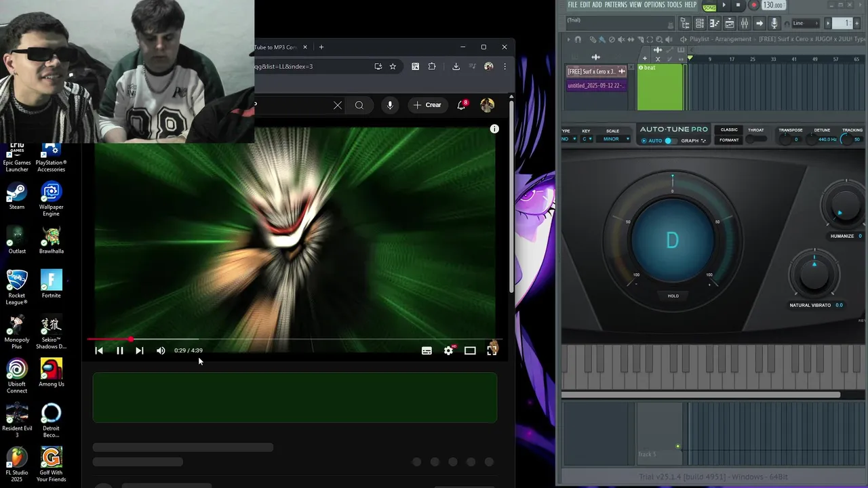868x488 pixels.
Task: Toggle Auto-Tune AUTO/GRAPH mode switch
Action: 669,141
